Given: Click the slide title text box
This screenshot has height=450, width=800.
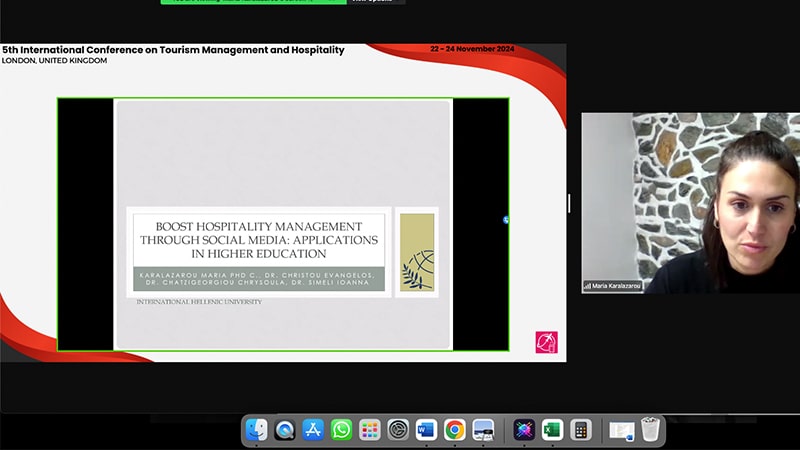Looking at the screenshot, I should [259, 240].
